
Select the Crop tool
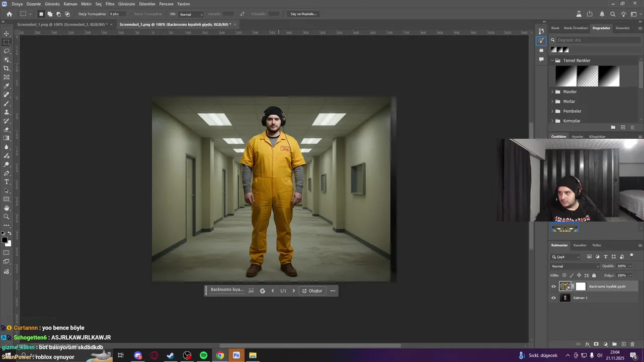point(7,68)
